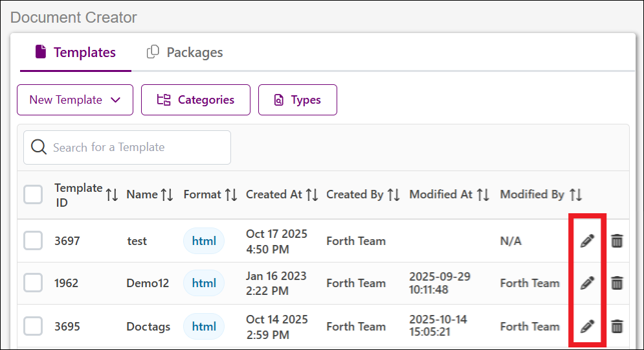Open the Categories button
Image resolution: width=644 pixels, height=350 pixels.
195,100
